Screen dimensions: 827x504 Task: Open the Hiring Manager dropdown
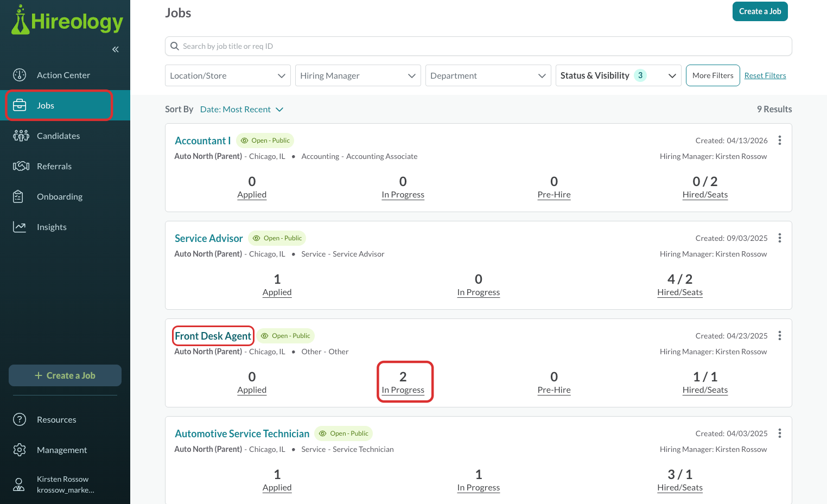pyautogui.click(x=358, y=75)
